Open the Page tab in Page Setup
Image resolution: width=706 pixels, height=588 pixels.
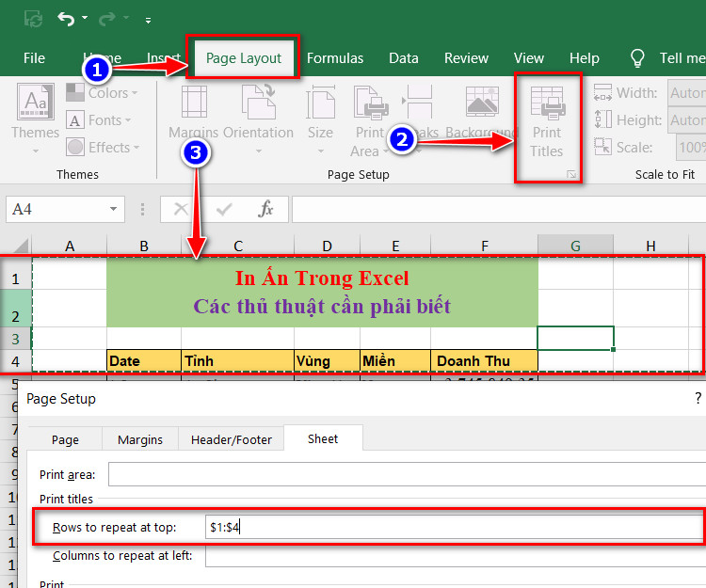[65, 439]
